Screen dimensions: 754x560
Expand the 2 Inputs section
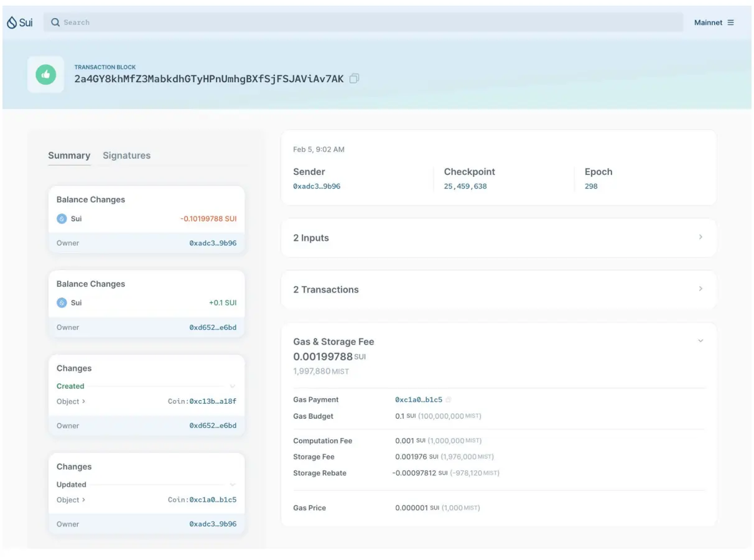click(498, 238)
